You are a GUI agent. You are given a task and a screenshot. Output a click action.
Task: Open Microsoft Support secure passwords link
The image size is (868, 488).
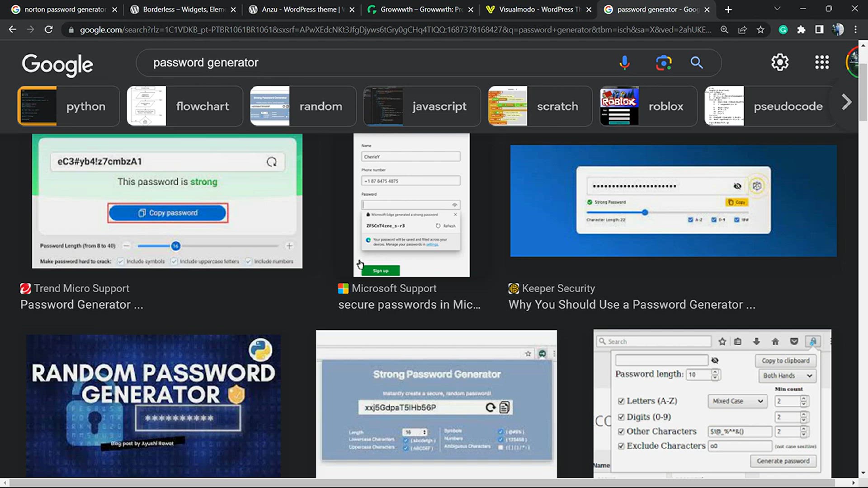click(x=409, y=296)
